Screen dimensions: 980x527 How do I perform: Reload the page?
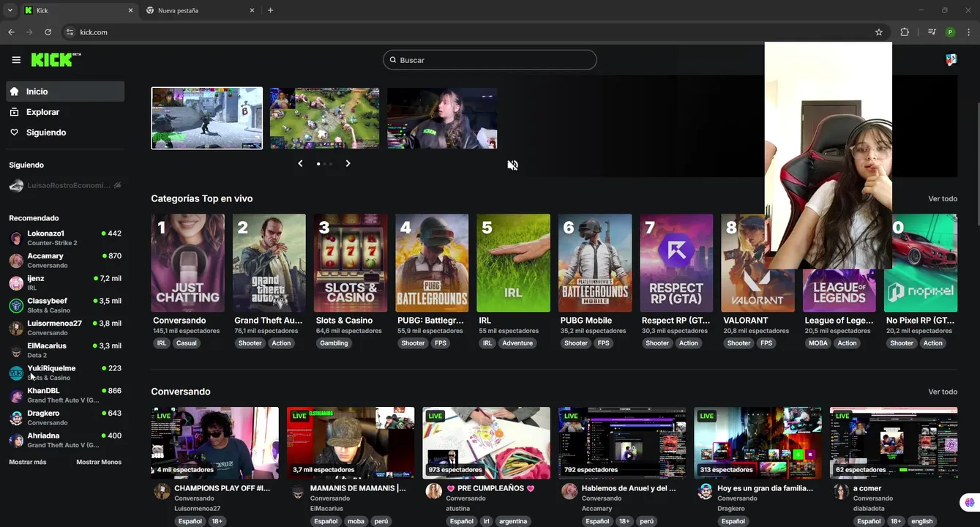(48, 32)
